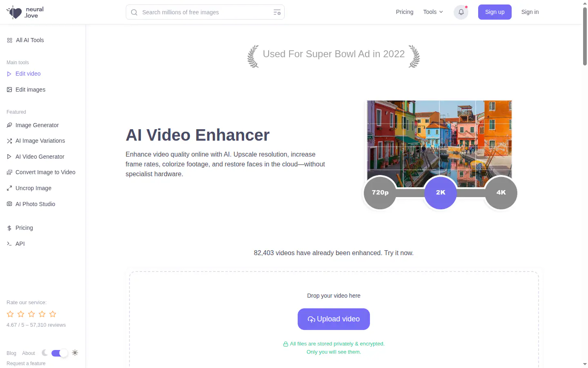This screenshot has height=368, width=588.
Task: Click the colorful houses preview image
Action: pyautogui.click(x=439, y=144)
